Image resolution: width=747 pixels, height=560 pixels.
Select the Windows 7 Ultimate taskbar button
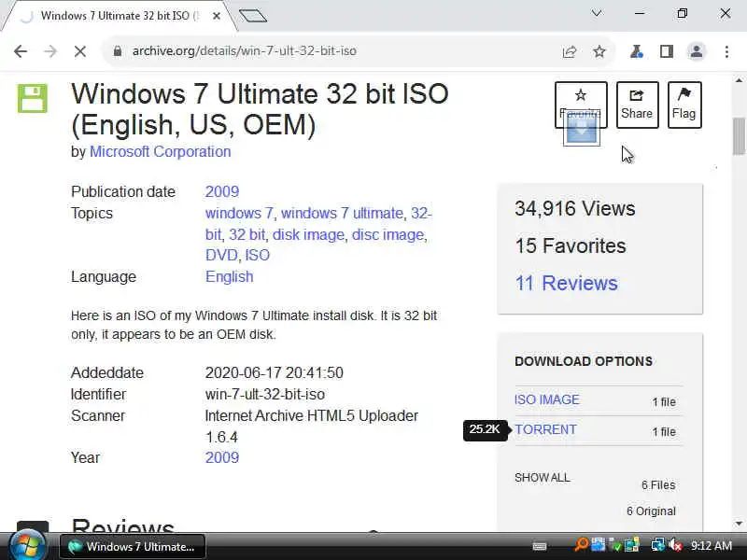click(133, 547)
